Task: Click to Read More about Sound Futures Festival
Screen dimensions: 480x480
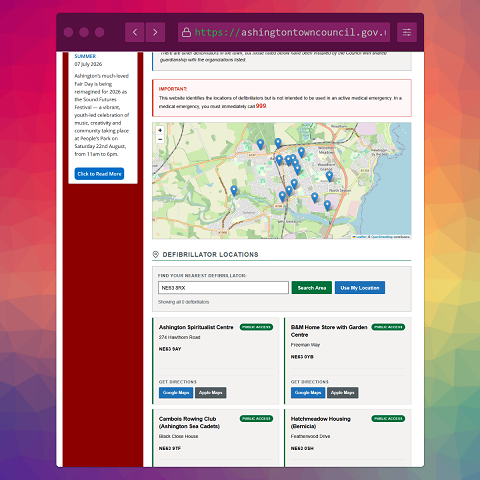Action: [x=99, y=174]
